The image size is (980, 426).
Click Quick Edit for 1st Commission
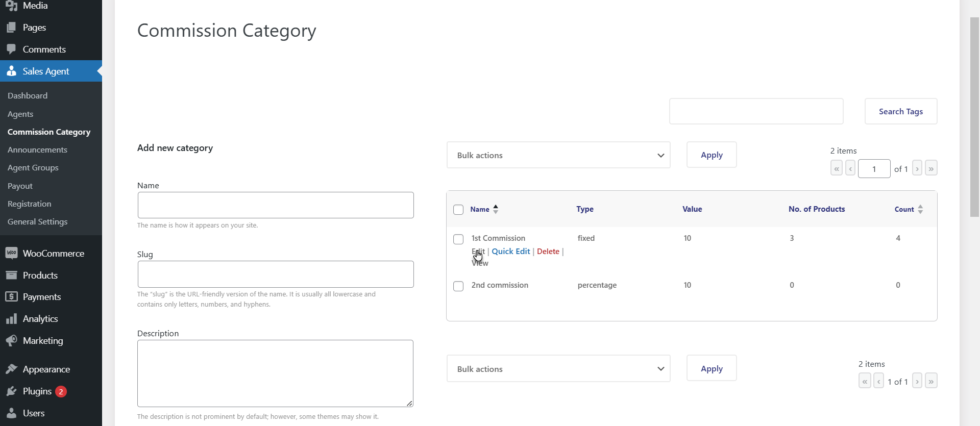click(511, 252)
